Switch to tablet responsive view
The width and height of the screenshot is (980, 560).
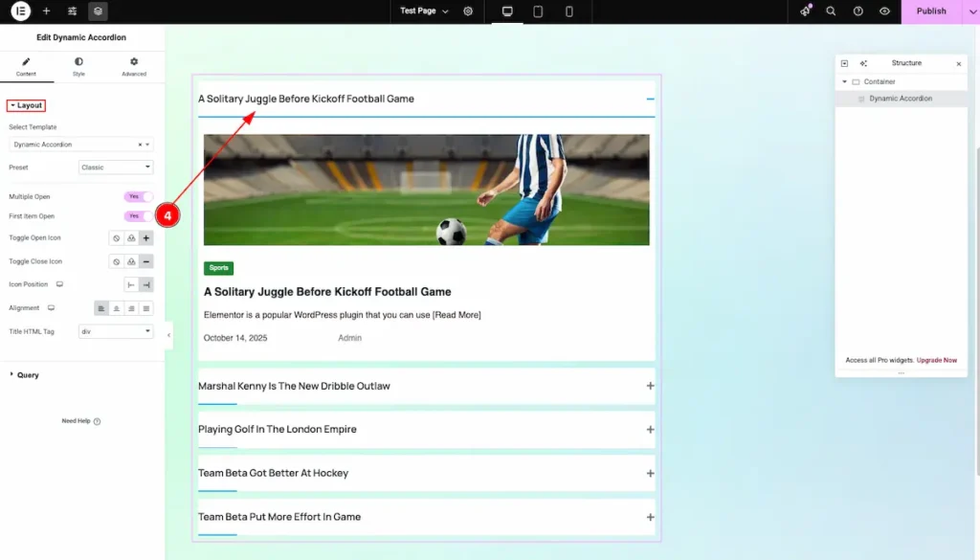pyautogui.click(x=538, y=11)
